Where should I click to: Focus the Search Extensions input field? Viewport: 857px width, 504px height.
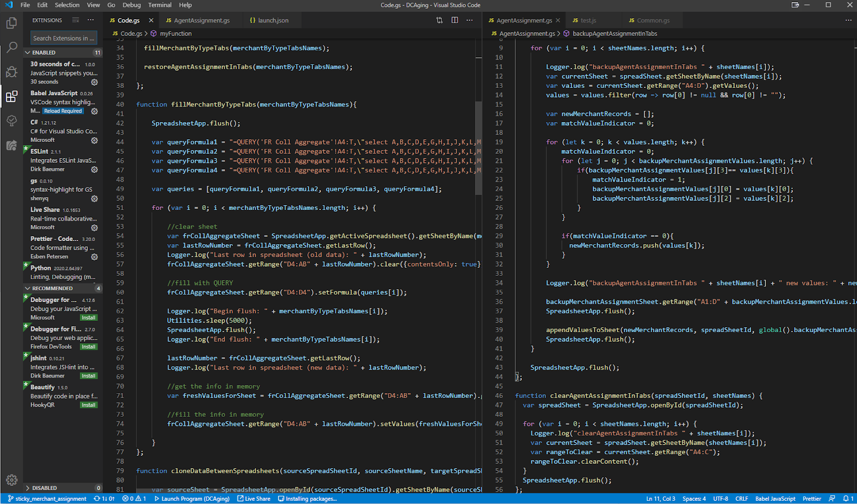[63, 38]
